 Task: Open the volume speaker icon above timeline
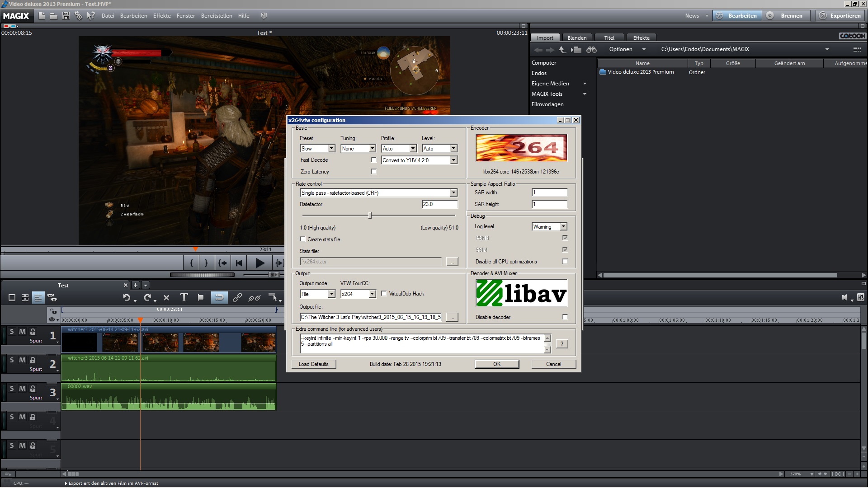[844, 297]
